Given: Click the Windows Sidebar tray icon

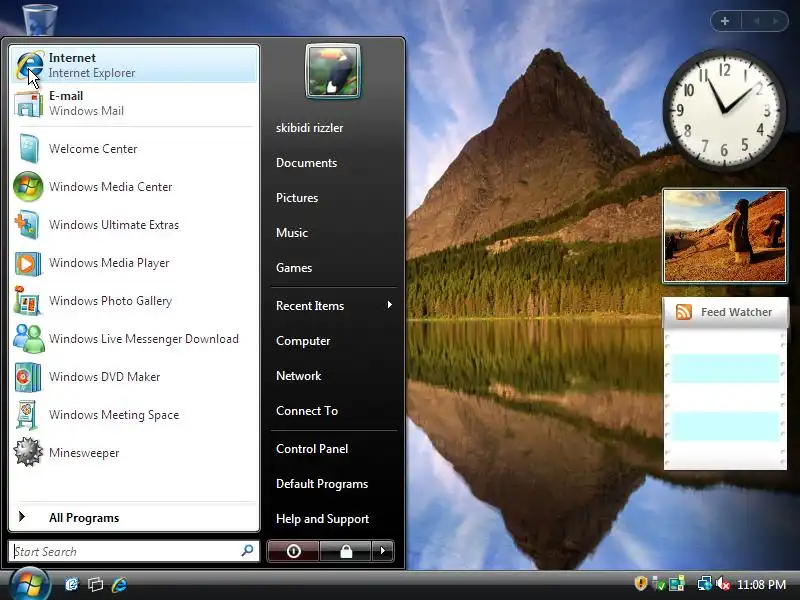Looking at the screenshot, I should coord(677,583).
